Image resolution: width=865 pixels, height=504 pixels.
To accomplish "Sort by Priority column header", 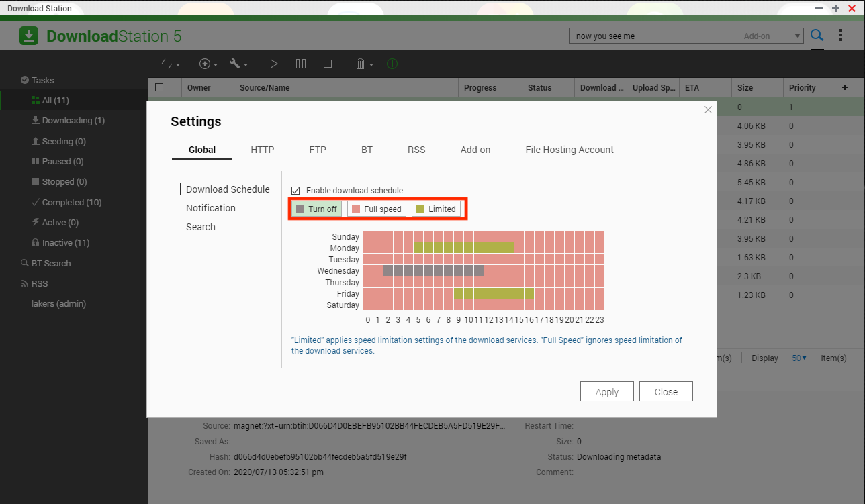I will tap(809, 88).
